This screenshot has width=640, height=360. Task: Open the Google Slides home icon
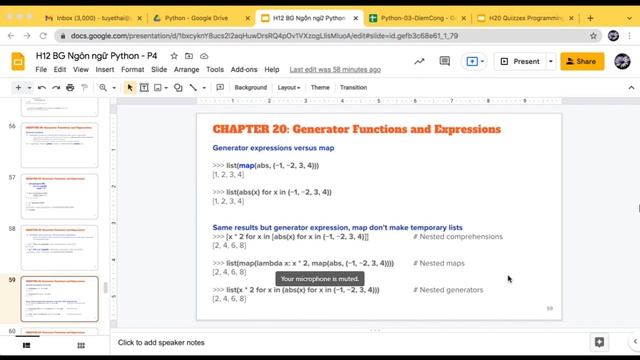(18, 62)
